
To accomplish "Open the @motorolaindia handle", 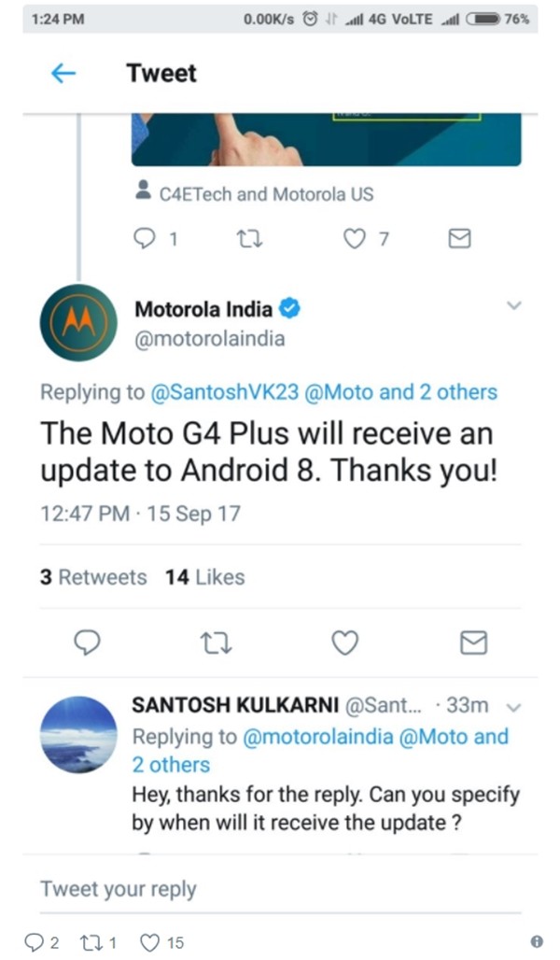I will pos(210,339).
